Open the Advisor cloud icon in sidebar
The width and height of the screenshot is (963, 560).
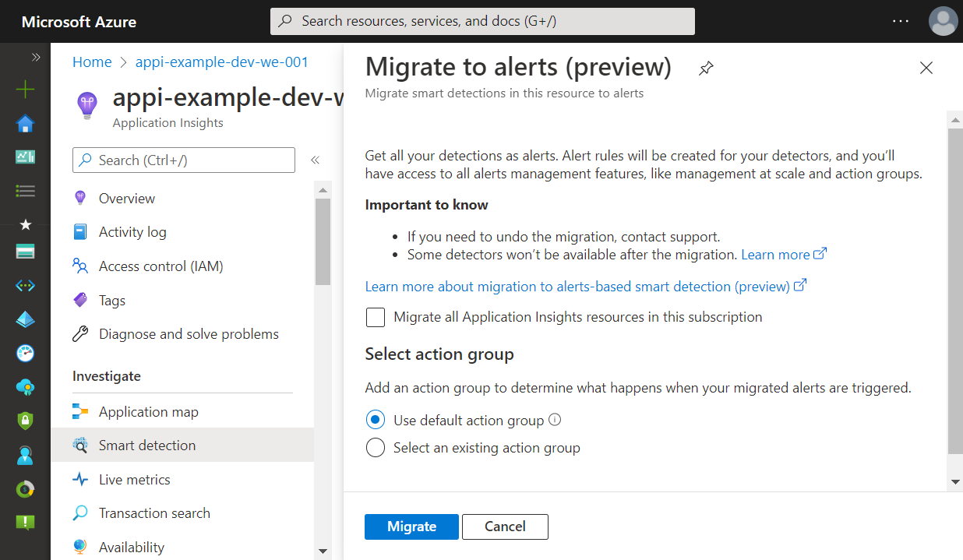point(25,387)
